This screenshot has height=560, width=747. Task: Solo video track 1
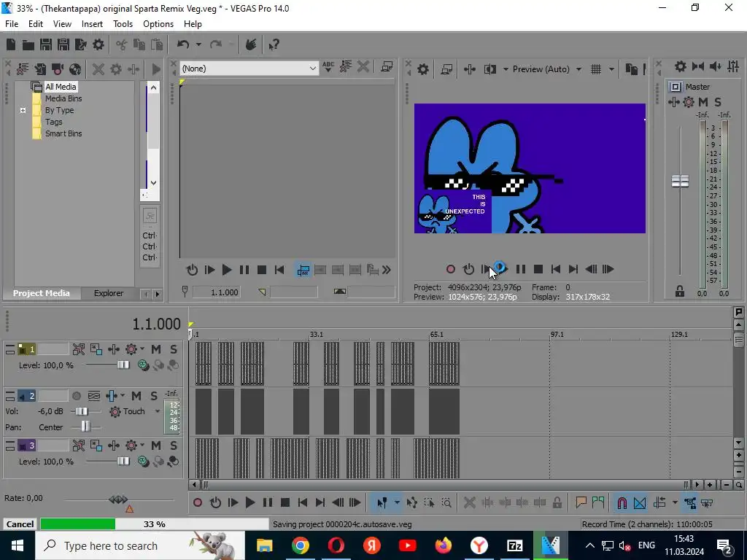[x=174, y=349]
